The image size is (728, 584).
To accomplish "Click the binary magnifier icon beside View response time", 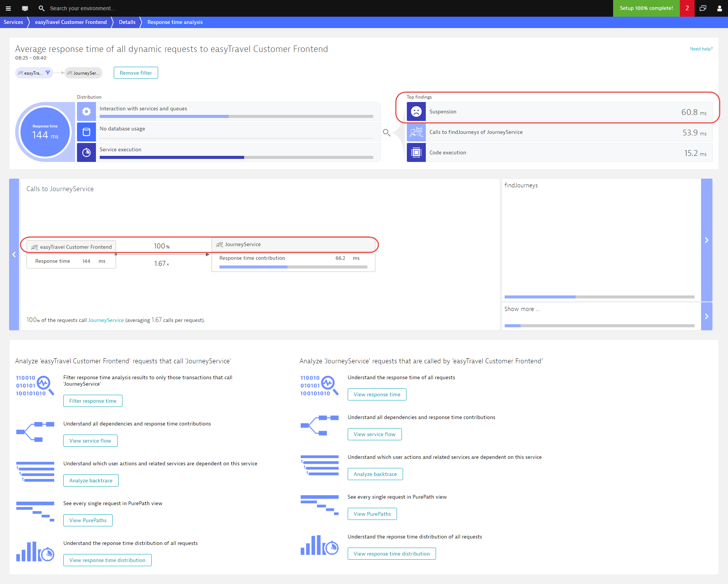I will click(319, 386).
